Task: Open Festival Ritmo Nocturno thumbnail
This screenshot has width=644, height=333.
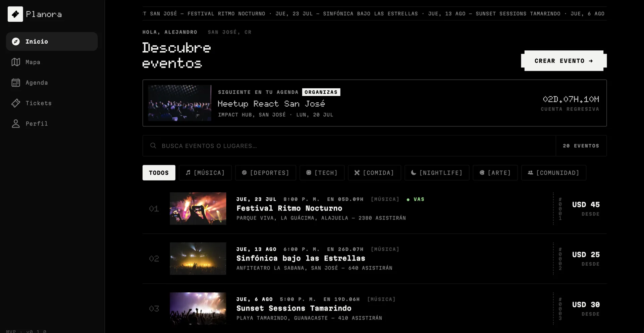Action: tap(198, 208)
